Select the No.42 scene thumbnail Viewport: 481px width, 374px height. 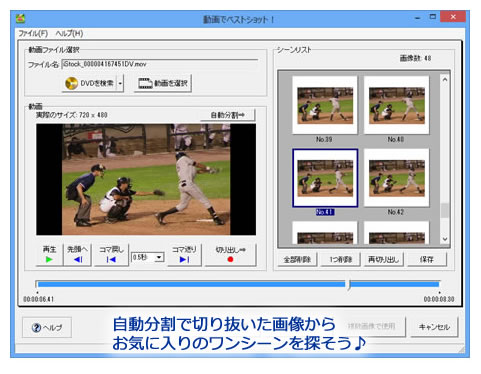[x=396, y=178]
